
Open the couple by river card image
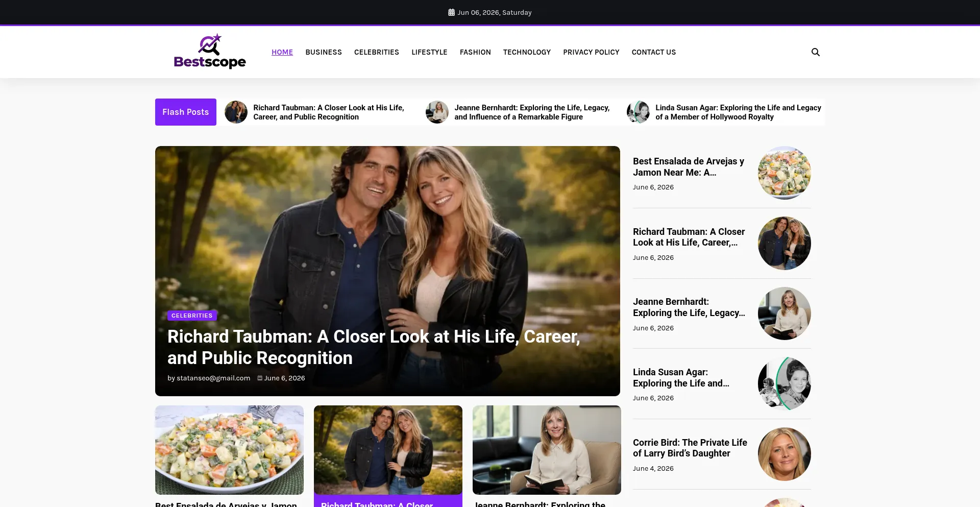(x=388, y=450)
